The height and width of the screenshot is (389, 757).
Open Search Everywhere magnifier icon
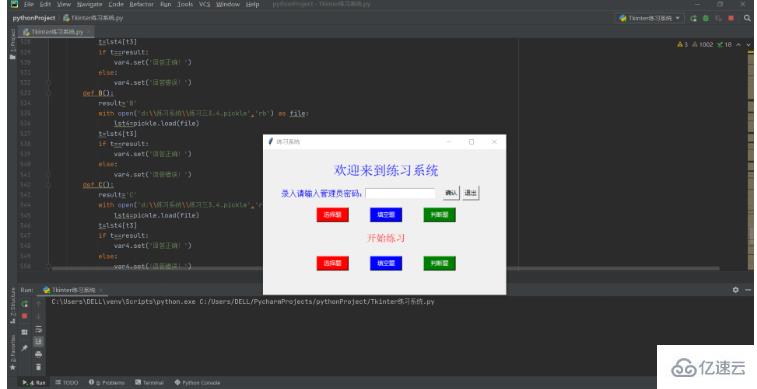(747, 18)
